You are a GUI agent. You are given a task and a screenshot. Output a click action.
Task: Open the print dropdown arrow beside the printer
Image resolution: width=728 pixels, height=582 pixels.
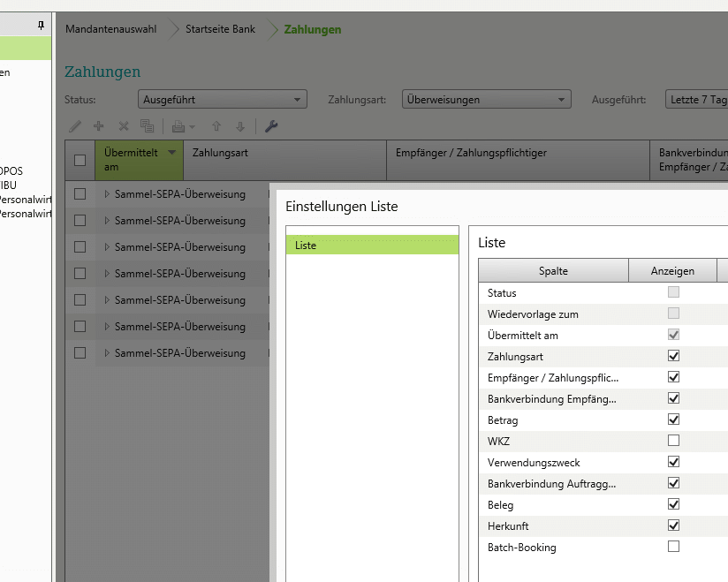pos(193,126)
